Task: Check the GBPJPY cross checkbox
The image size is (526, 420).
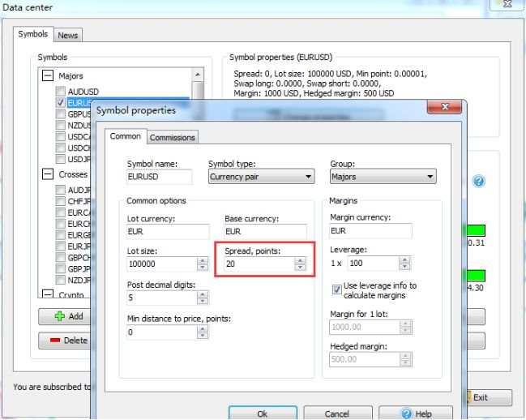Action: click(61, 268)
